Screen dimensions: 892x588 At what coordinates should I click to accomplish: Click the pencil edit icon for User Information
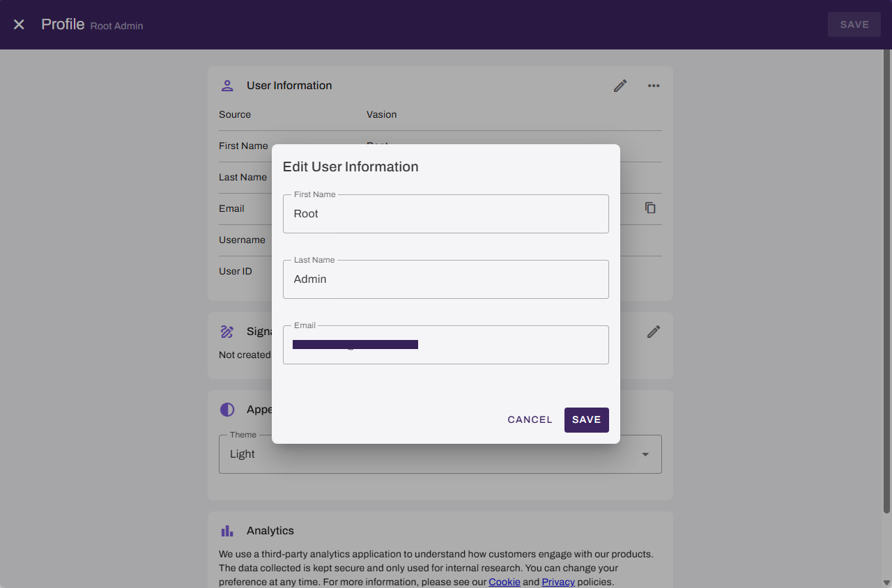click(620, 86)
